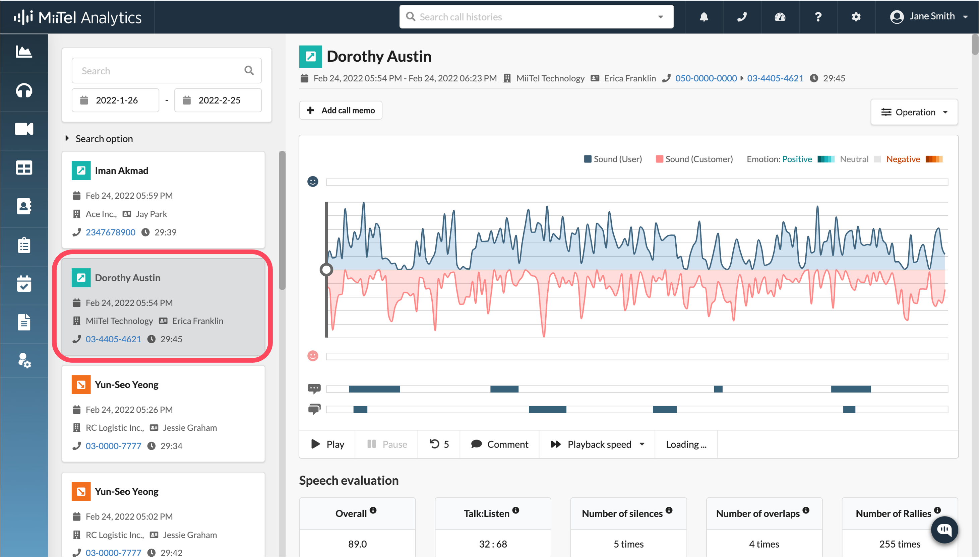The width and height of the screenshot is (980, 557).
Task: Open the chat support bubble icon
Action: click(x=944, y=530)
